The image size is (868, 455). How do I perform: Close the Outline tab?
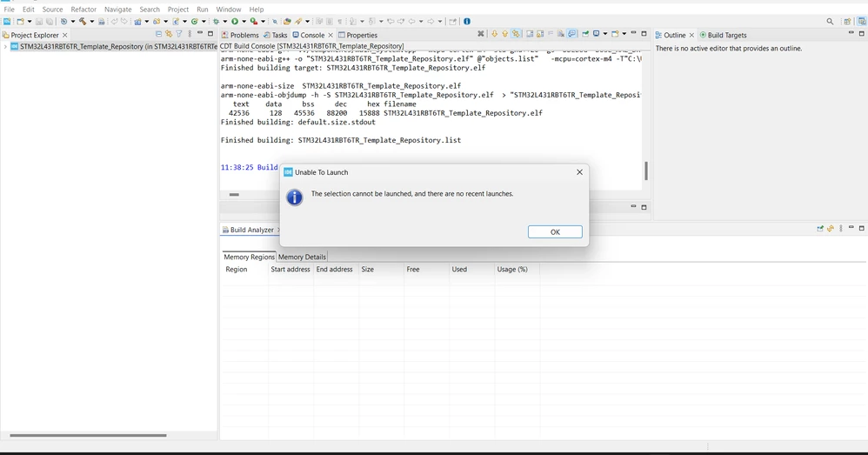coord(691,35)
